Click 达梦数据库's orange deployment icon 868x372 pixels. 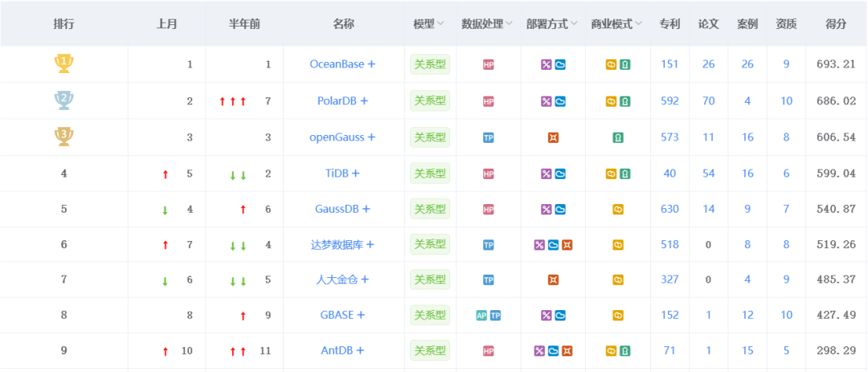[567, 245]
